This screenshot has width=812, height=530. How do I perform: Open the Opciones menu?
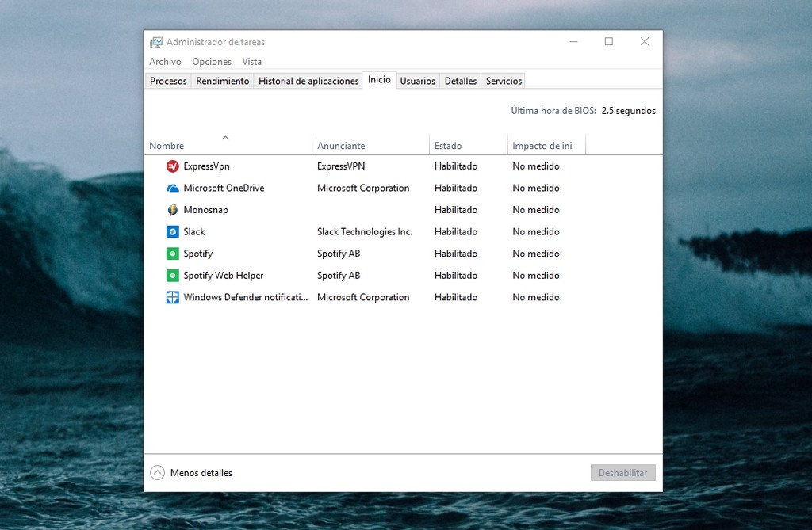(x=212, y=62)
